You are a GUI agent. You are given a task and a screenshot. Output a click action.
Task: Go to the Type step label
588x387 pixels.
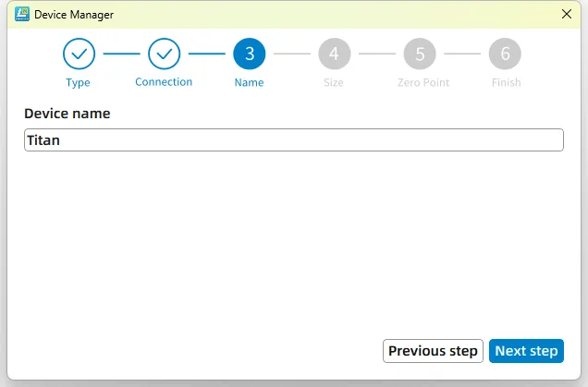pyautogui.click(x=79, y=82)
